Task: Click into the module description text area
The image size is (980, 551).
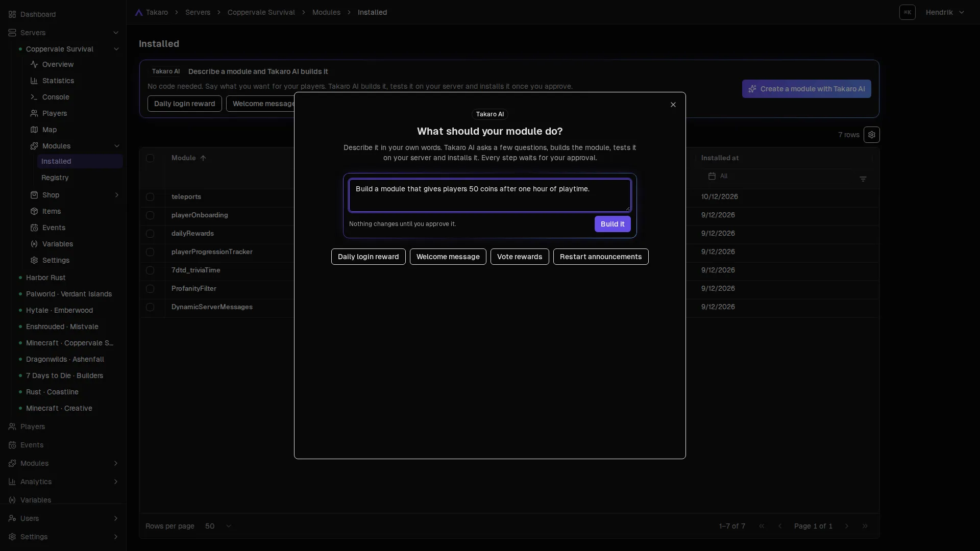Action: (x=490, y=195)
